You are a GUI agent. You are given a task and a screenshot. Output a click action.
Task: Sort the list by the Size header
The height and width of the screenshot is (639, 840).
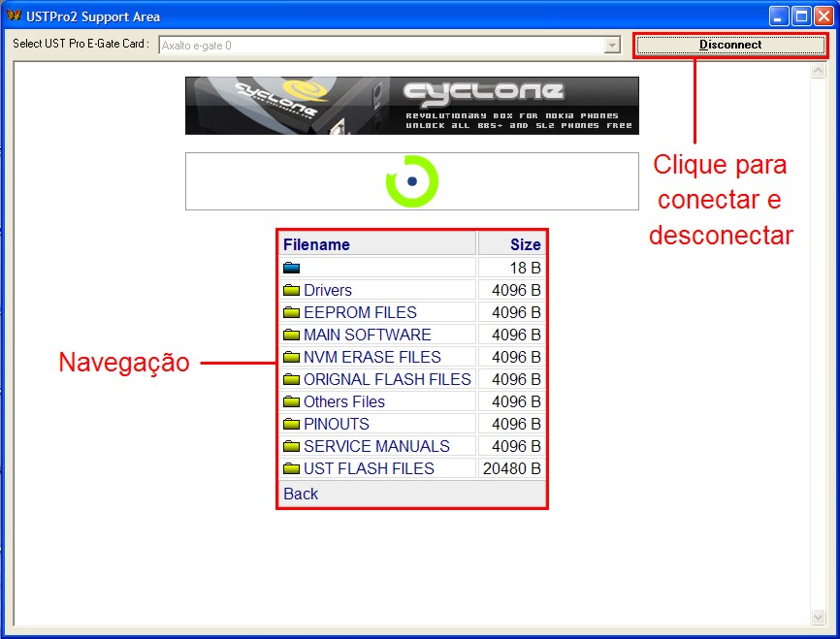click(x=525, y=244)
